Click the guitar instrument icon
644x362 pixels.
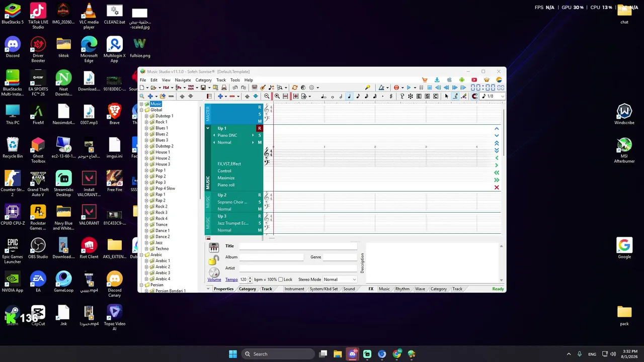263,87
